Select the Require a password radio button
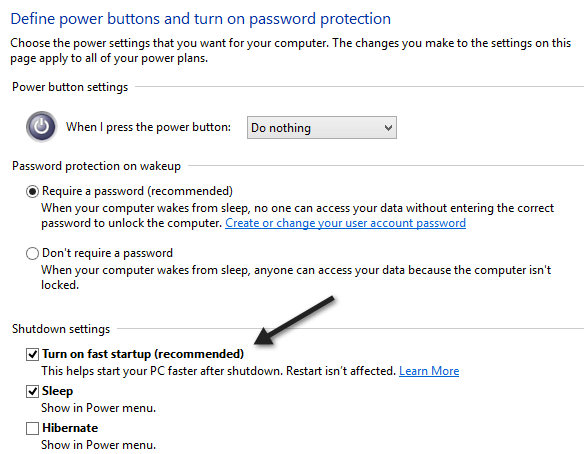584x454 pixels. pos(32,191)
